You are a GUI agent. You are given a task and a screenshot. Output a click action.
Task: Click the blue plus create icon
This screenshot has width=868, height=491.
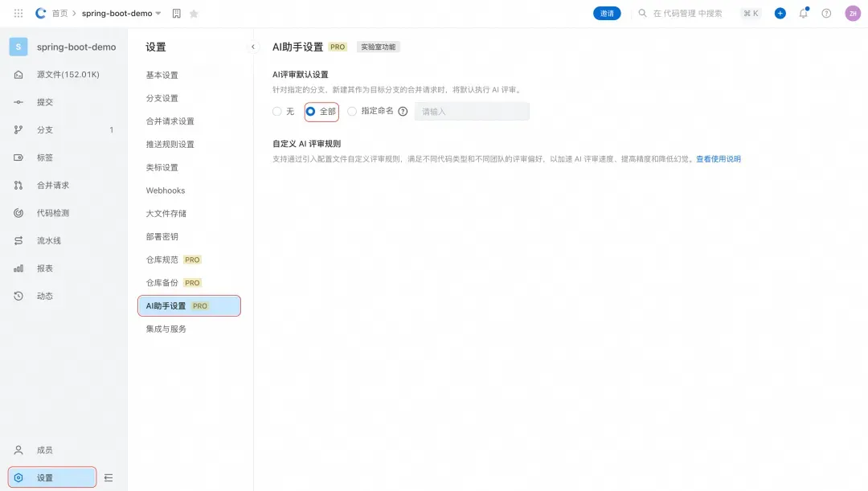pyautogui.click(x=780, y=14)
